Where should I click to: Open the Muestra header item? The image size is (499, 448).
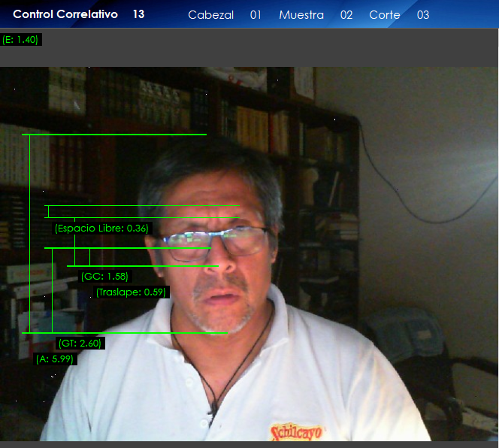tap(301, 15)
